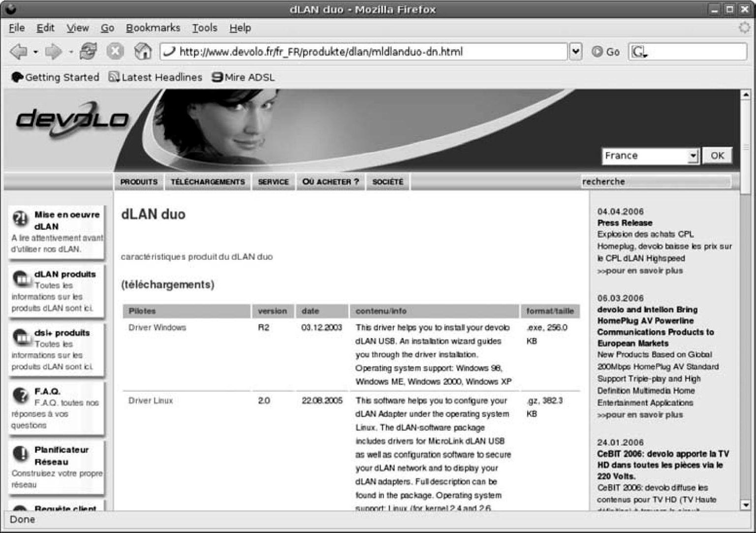The width and height of the screenshot is (756, 533).
Task: Click the Google search engine icon
Action: 639,52
